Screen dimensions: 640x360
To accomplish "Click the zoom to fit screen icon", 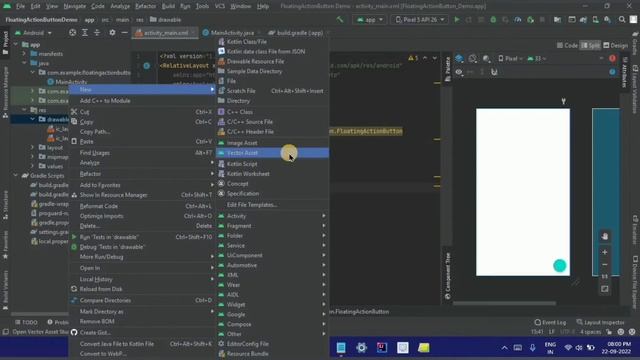I will click(605, 289).
